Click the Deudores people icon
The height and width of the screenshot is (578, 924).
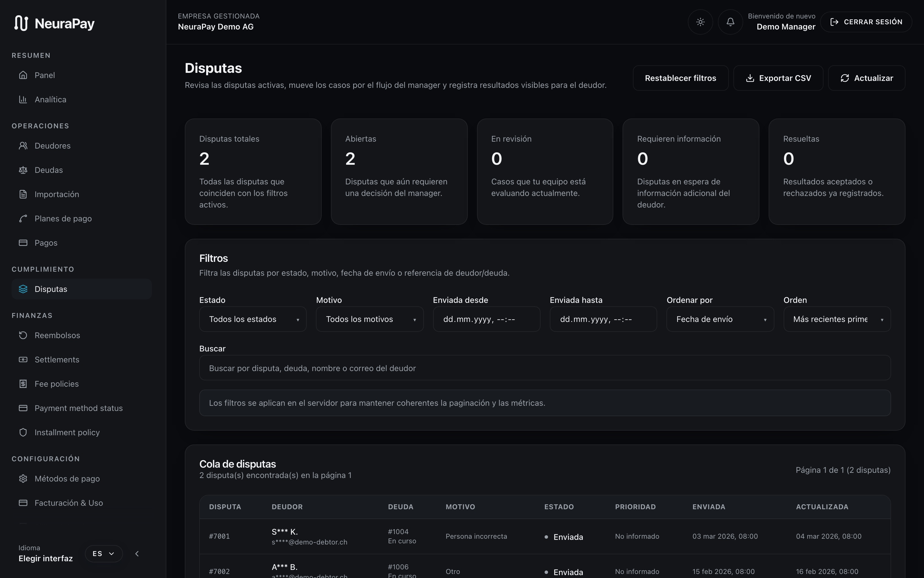(x=23, y=146)
